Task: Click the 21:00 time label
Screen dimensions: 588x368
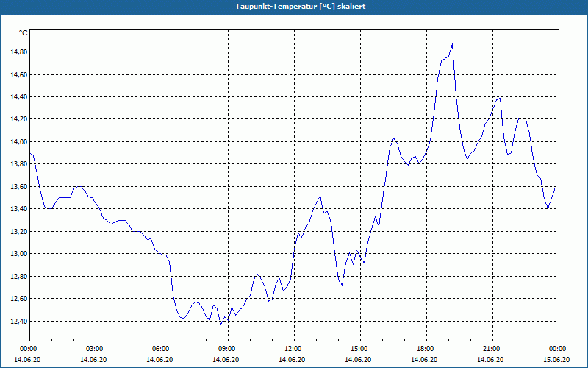Action: (x=490, y=349)
